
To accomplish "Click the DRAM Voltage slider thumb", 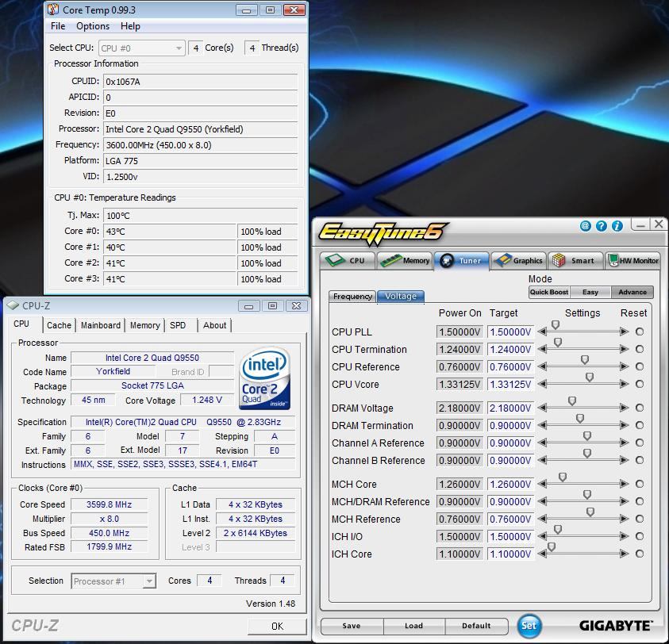I will point(572,401).
